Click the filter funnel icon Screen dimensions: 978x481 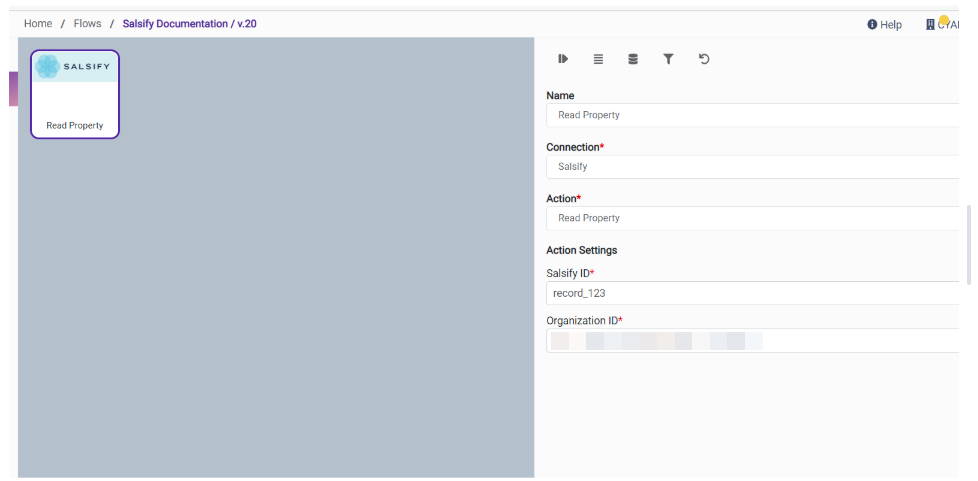click(668, 59)
